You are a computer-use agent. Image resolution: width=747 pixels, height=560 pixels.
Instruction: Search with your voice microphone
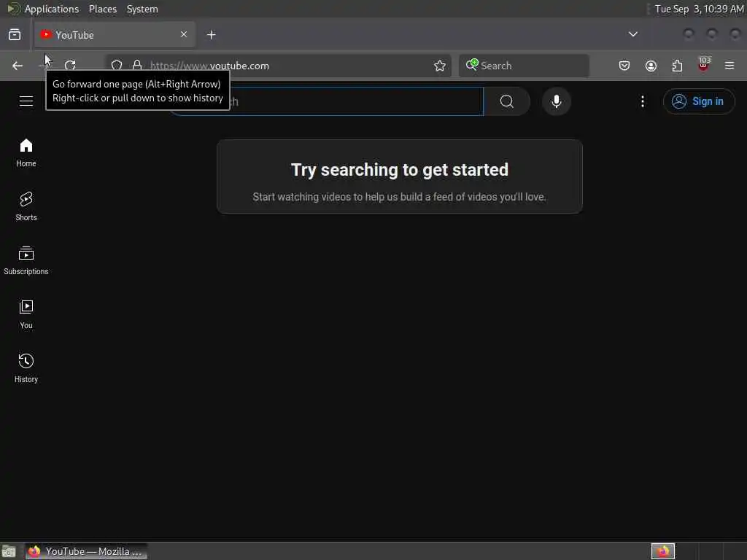pos(557,101)
